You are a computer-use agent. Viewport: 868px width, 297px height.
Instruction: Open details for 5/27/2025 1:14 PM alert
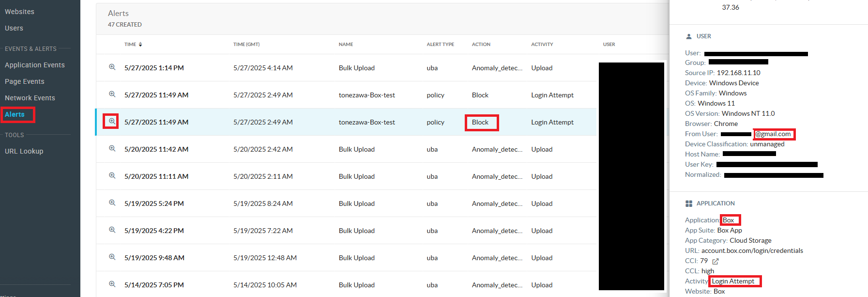pyautogui.click(x=112, y=67)
